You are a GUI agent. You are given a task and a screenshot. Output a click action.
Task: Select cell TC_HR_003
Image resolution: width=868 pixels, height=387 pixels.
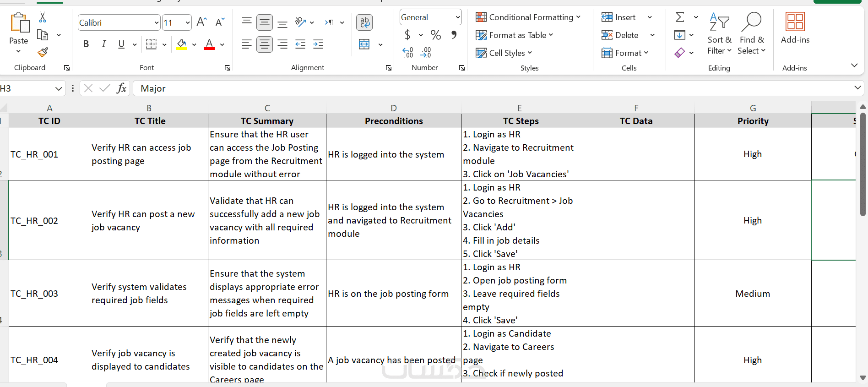49,294
